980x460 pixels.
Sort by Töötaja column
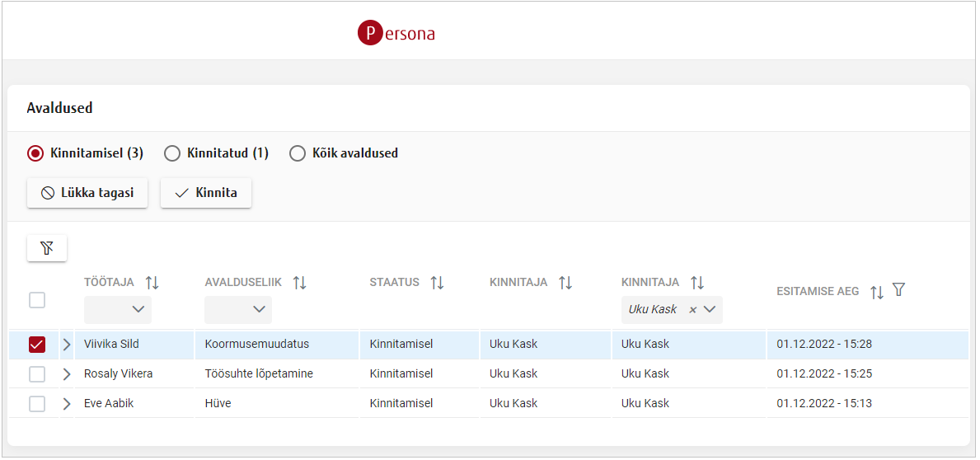click(152, 283)
